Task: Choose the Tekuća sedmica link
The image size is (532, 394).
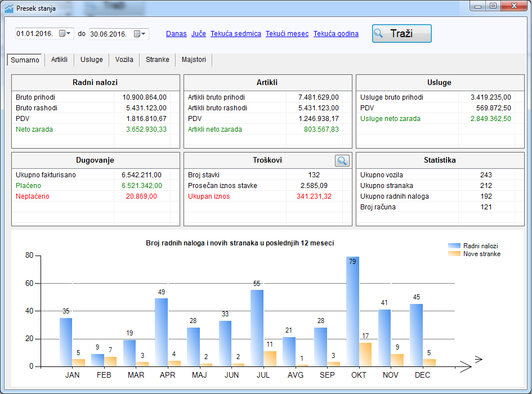Action: 236,34
